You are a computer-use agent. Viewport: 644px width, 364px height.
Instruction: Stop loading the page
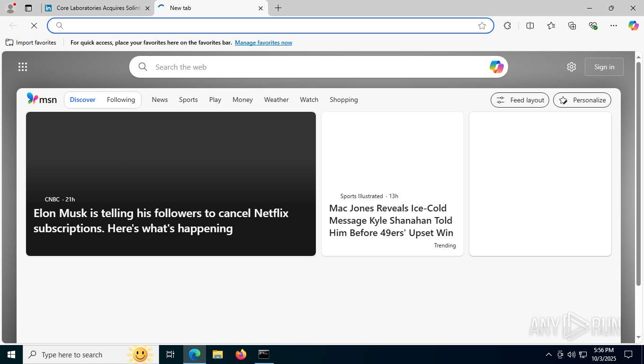pos(34,26)
